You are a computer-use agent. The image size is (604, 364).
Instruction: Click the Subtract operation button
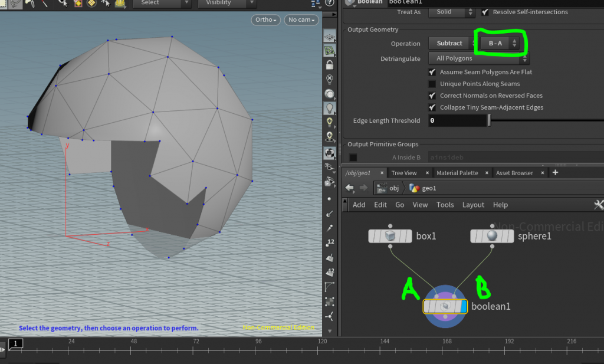449,42
